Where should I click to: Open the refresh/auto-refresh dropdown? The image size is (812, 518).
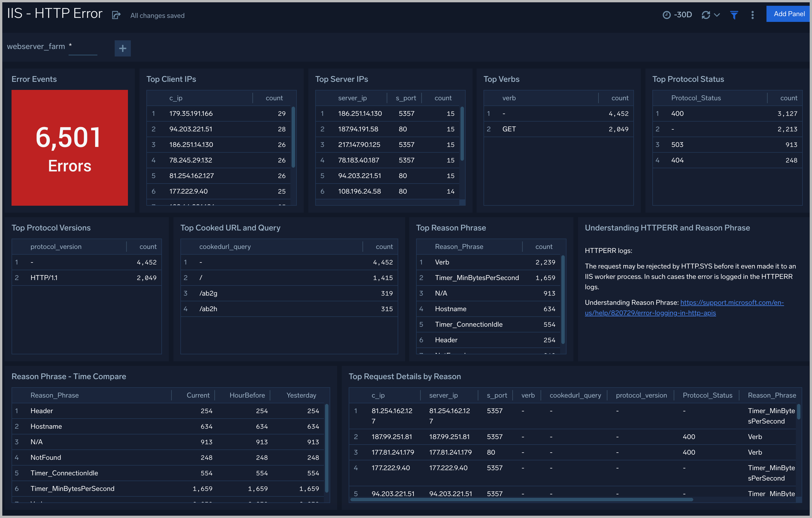[717, 15]
